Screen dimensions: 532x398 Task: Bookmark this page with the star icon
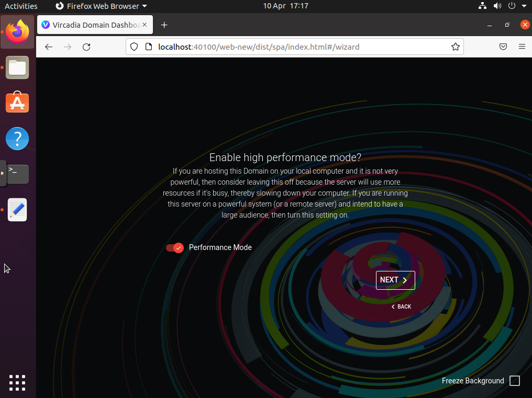click(x=456, y=47)
